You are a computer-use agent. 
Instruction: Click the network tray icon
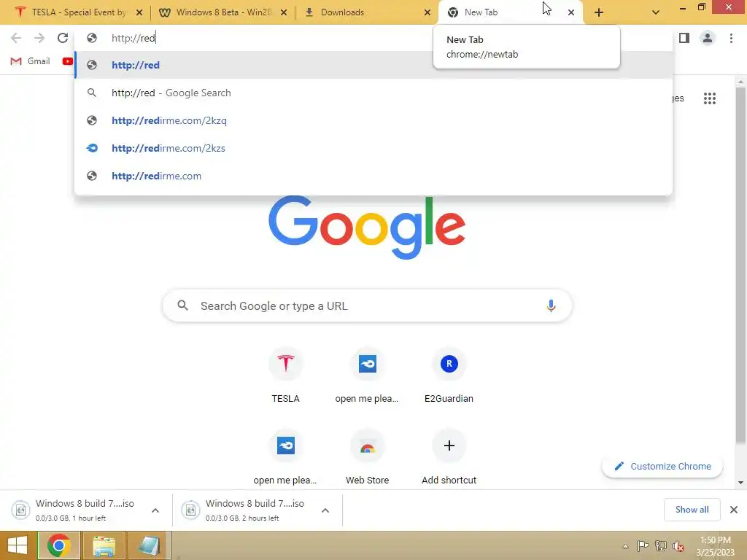click(661, 546)
